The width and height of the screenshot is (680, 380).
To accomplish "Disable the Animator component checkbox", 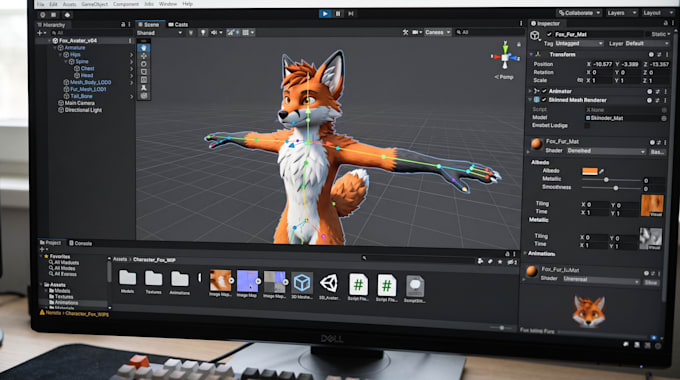I will tap(544, 91).
